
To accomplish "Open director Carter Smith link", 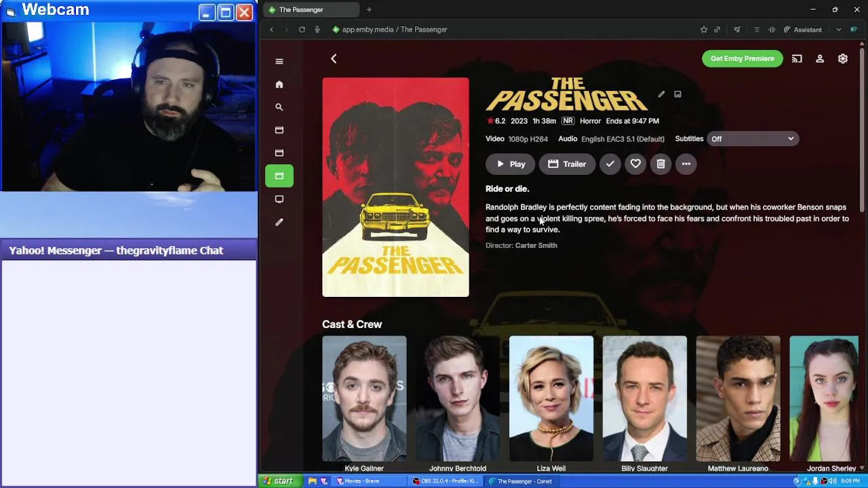I will [x=536, y=245].
